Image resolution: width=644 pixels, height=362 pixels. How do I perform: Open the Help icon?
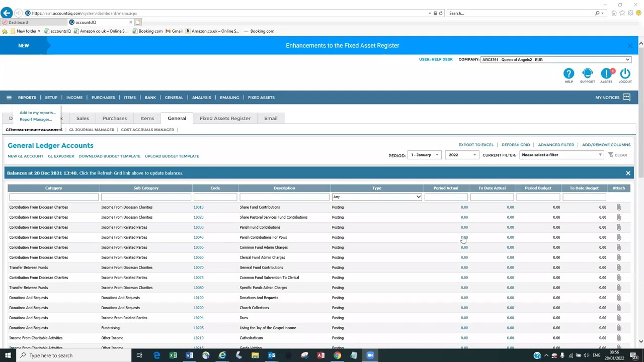pyautogui.click(x=569, y=74)
